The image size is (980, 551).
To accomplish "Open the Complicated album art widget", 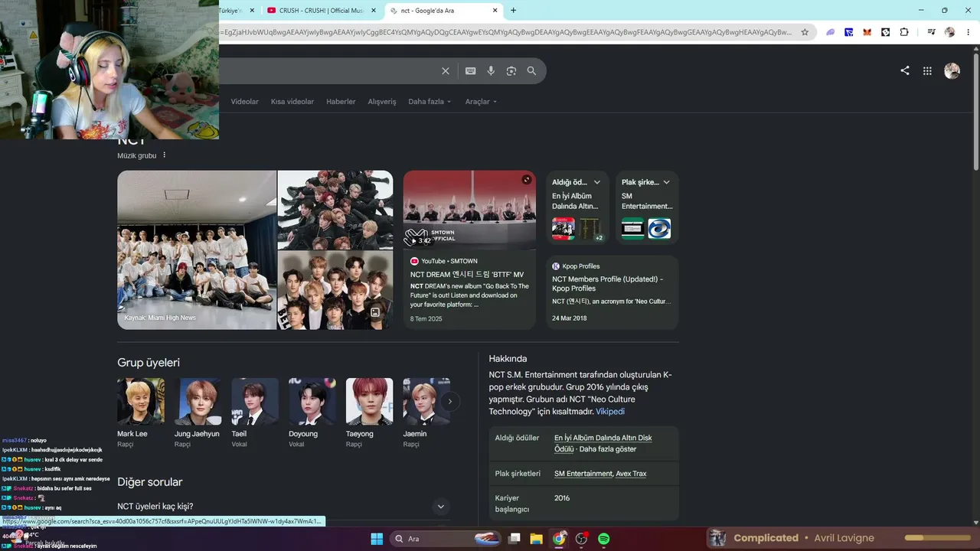I will [717, 538].
